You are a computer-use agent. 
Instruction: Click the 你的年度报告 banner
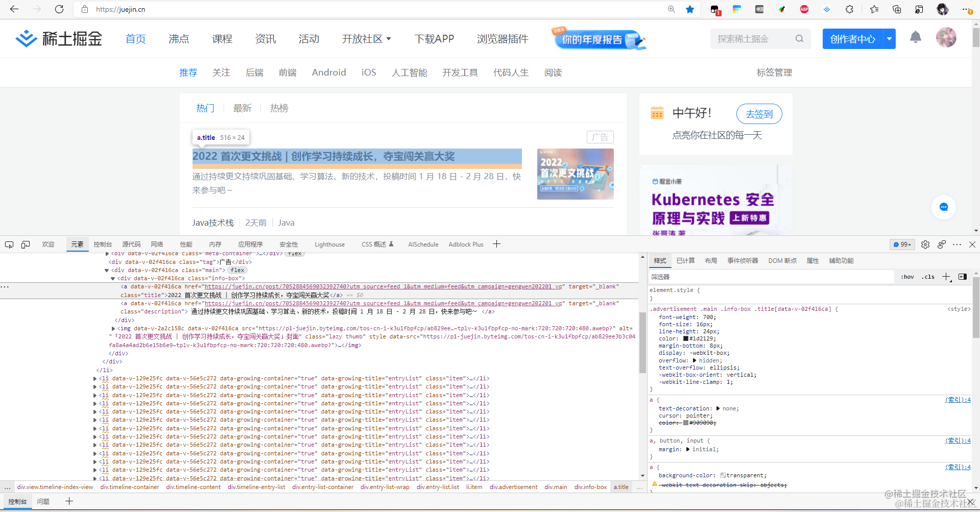pos(599,39)
